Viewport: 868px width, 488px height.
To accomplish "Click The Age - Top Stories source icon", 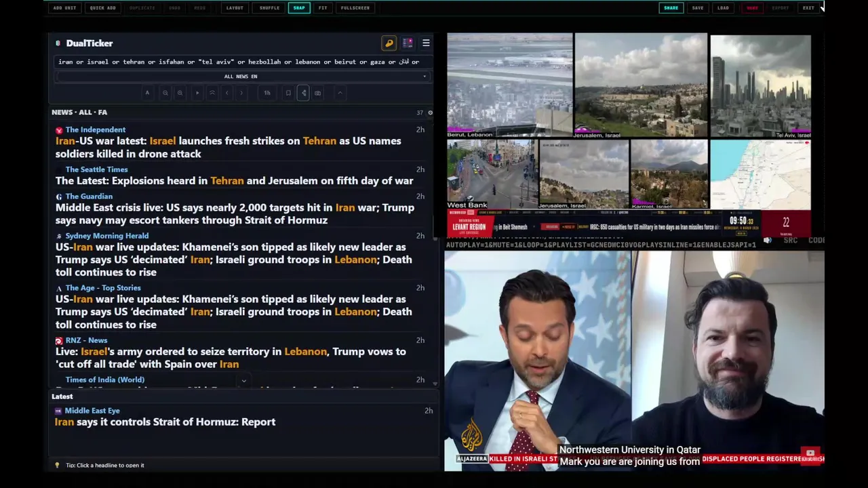I will pyautogui.click(x=59, y=288).
